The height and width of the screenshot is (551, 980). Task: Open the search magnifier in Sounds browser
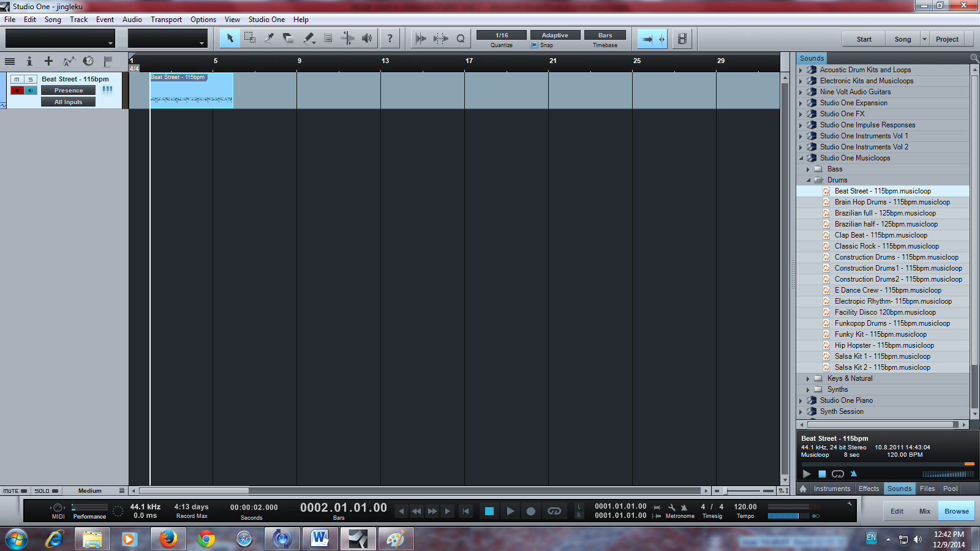point(974,58)
